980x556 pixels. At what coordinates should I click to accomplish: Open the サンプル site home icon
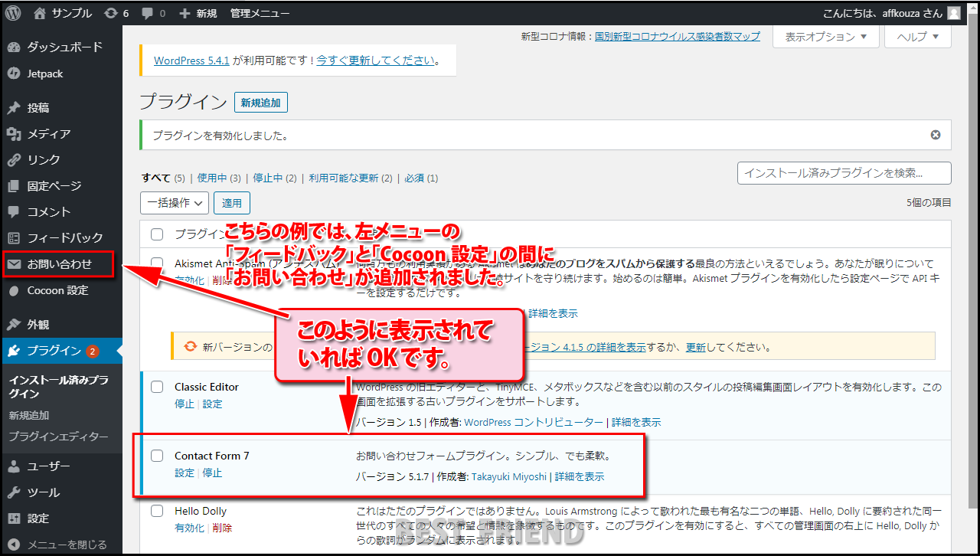click(40, 13)
